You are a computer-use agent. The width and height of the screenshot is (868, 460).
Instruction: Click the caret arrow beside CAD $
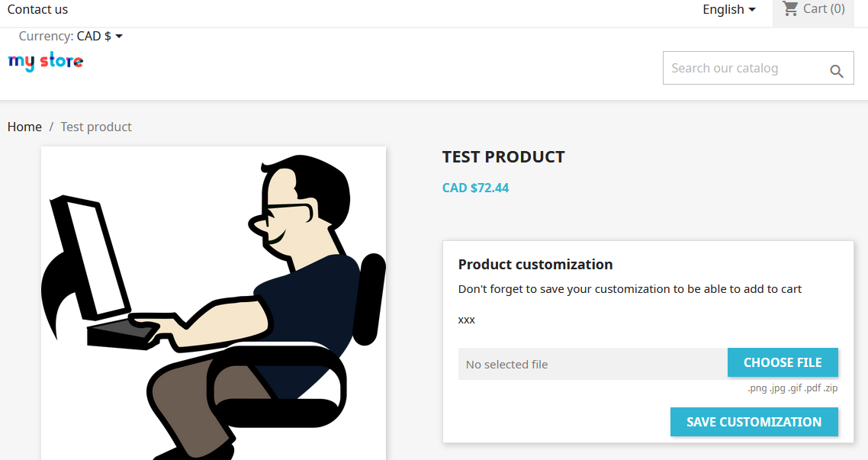pos(119,37)
